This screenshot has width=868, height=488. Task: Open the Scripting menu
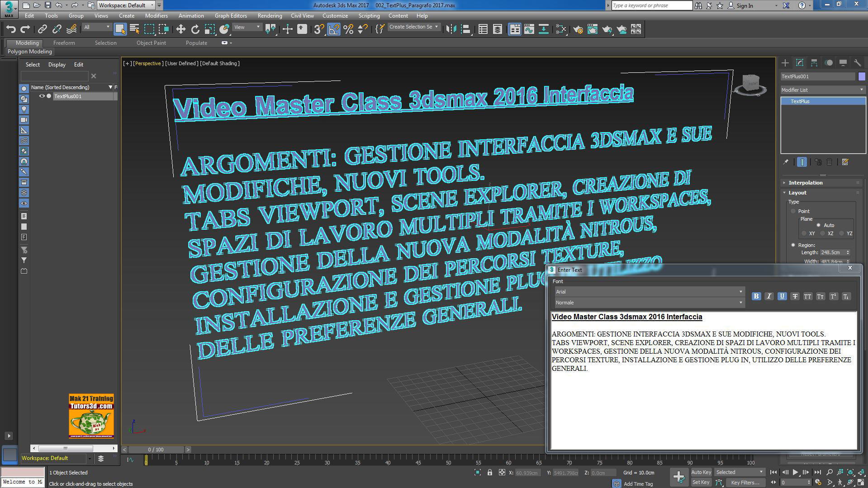coord(369,16)
